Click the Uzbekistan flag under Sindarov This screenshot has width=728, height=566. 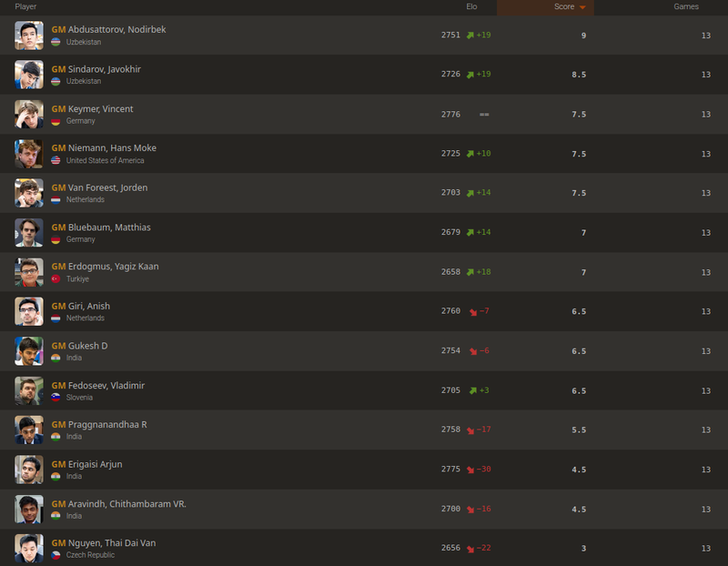click(56, 81)
